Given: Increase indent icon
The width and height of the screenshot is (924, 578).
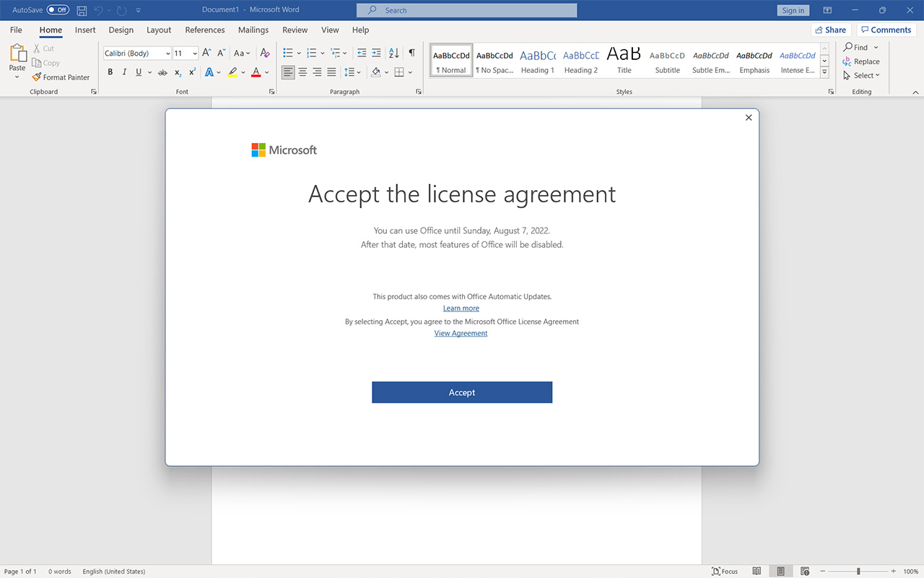Looking at the screenshot, I should 376,53.
